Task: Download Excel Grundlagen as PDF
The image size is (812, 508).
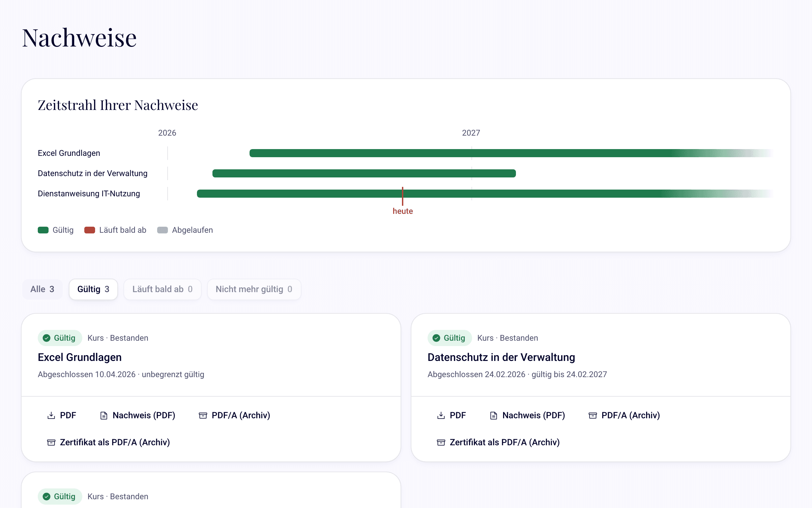Action: click(62, 415)
